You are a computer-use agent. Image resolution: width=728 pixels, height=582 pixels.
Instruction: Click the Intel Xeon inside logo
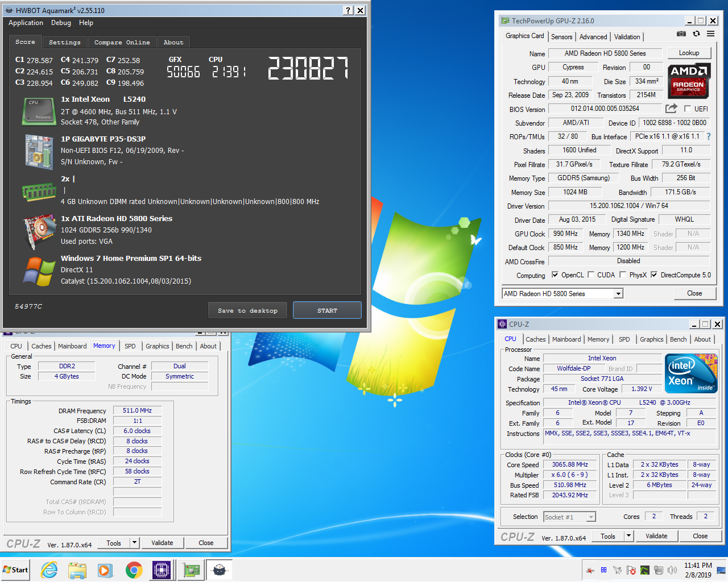tap(691, 373)
